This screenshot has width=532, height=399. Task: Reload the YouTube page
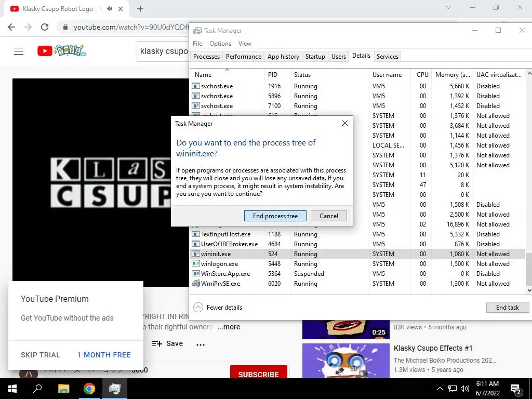[45, 27]
